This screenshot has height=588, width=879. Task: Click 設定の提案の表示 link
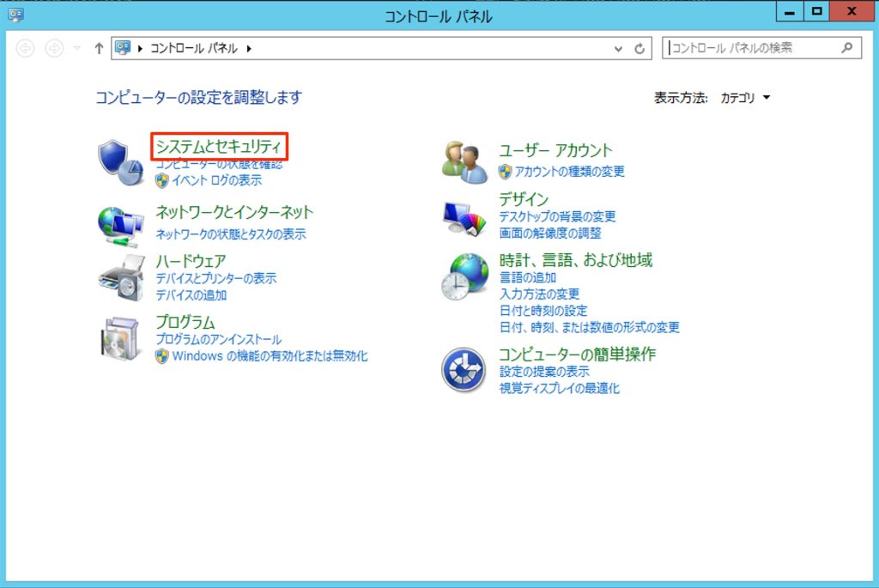544,371
